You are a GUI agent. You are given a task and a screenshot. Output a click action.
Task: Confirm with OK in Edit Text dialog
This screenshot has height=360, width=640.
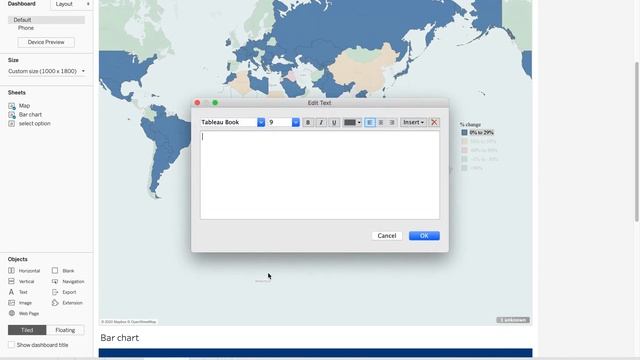coord(424,236)
